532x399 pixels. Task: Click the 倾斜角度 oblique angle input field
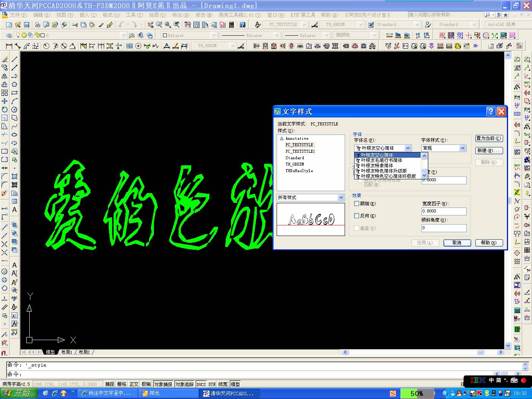coord(444,228)
